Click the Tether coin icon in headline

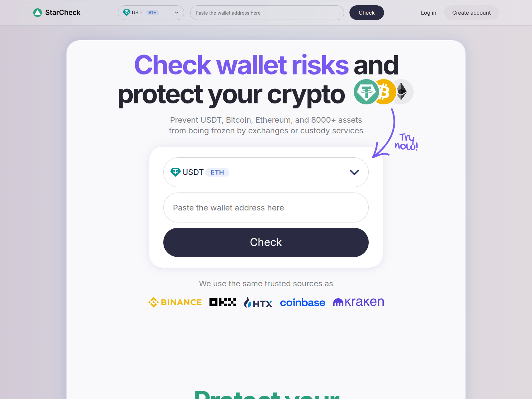366,92
